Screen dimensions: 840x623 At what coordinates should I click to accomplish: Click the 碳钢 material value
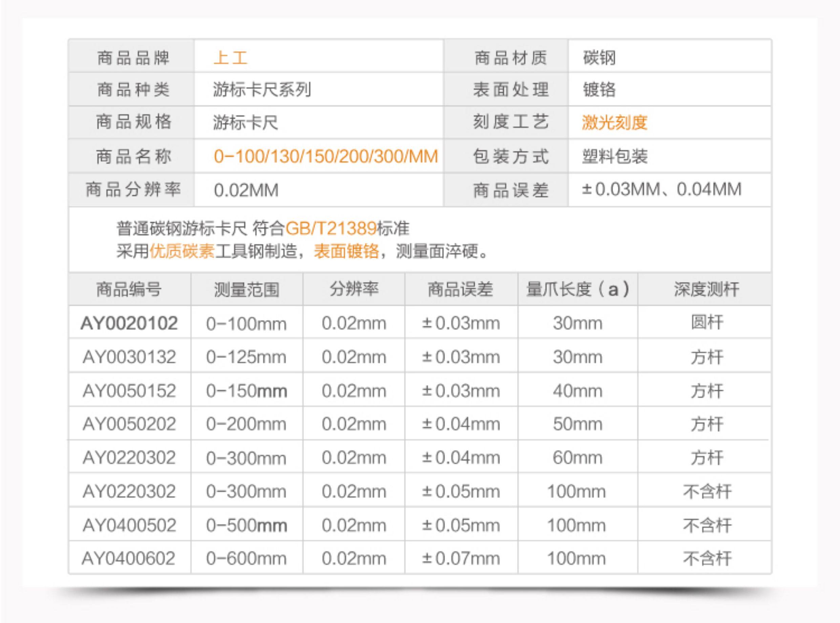599,58
